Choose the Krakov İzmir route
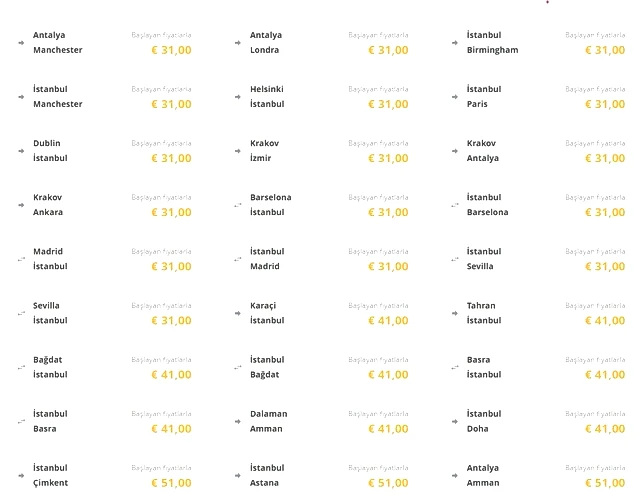 [321, 151]
